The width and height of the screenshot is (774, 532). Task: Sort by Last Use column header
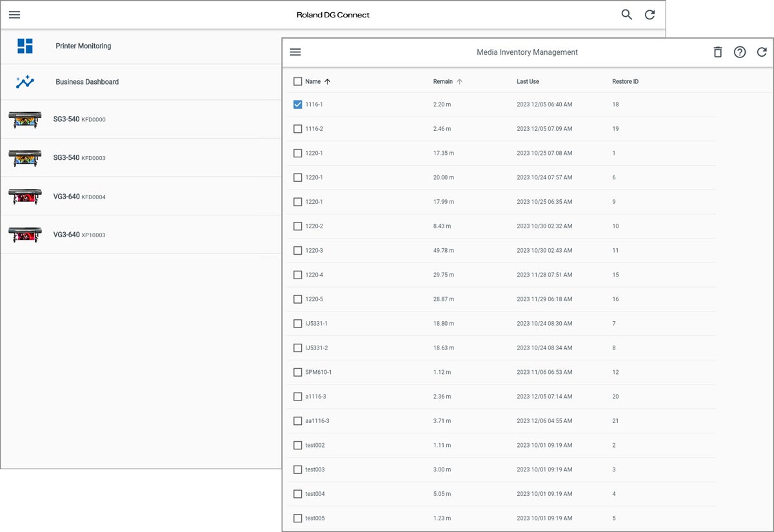click(x=528, y=82)
